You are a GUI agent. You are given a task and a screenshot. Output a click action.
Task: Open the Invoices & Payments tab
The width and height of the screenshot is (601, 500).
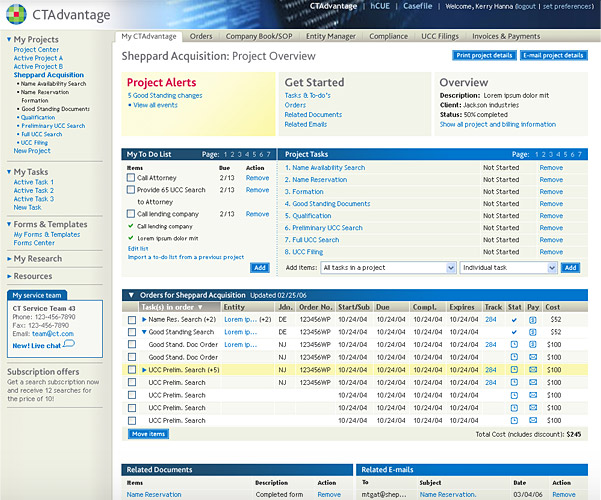pos(506,36)
